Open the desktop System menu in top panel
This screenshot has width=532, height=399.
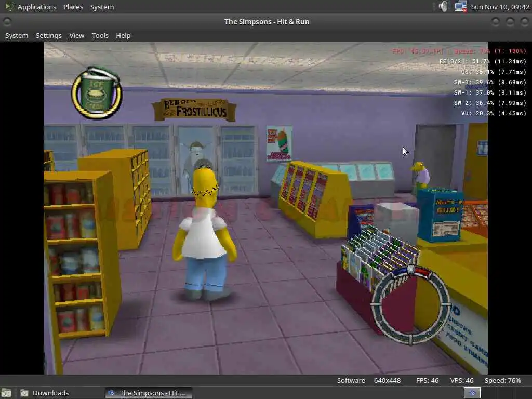coord(102,7)
